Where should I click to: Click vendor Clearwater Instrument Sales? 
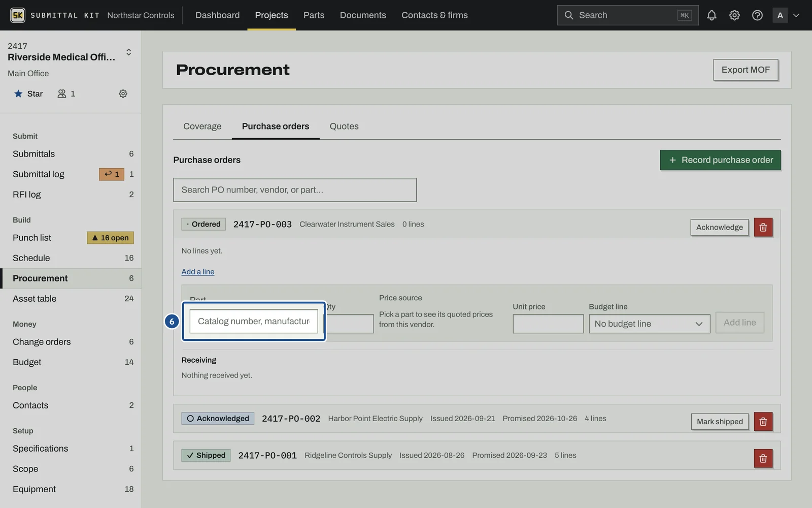(x=347, y=224)
